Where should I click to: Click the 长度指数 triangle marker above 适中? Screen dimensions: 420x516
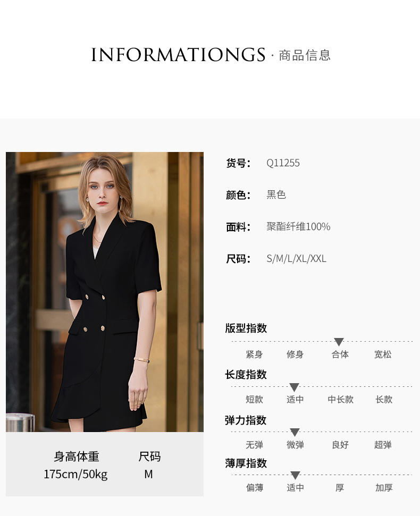click(294, 387)
